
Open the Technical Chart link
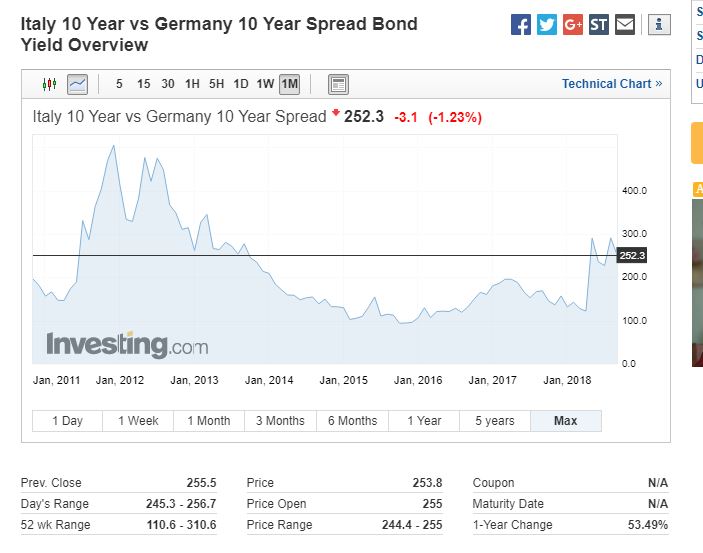point(611,84)
